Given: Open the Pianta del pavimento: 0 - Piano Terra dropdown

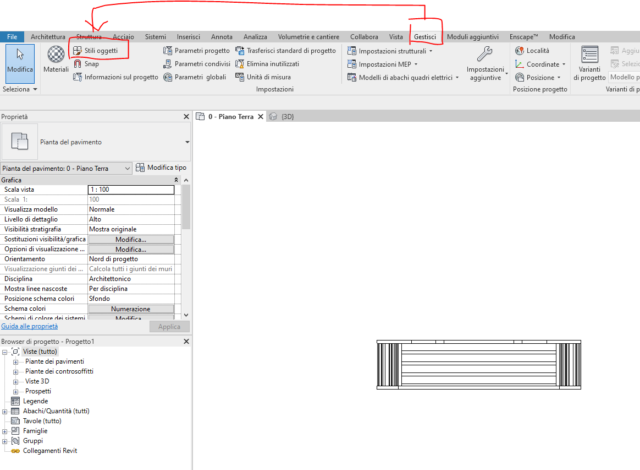Looking at the screenshot, I should click(x=66, y=168).
